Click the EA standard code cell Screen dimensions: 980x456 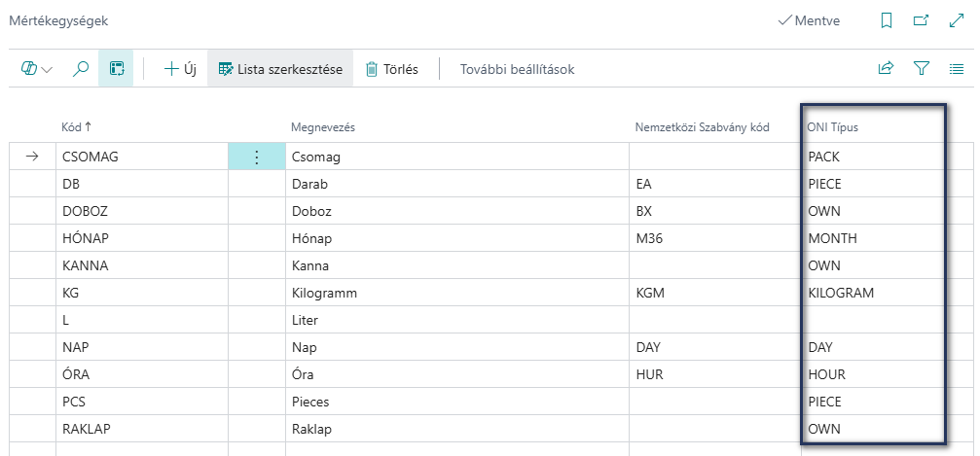(715, 185)
